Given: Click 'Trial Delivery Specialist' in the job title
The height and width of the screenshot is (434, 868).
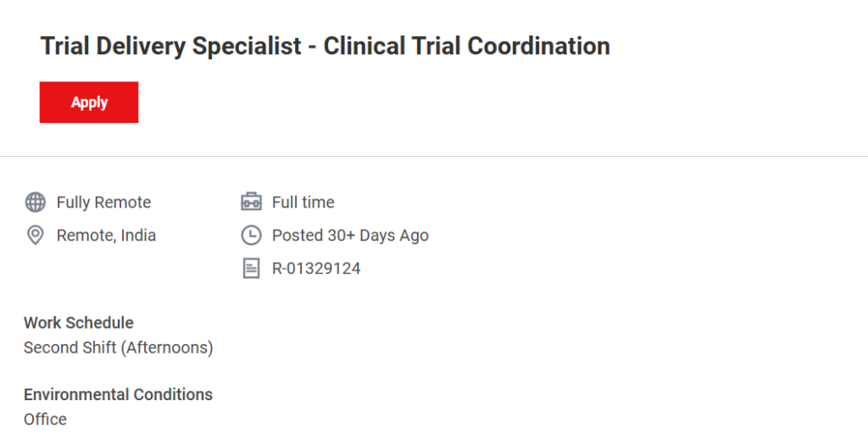Looking at the screenshot, I should click(170, 46).
